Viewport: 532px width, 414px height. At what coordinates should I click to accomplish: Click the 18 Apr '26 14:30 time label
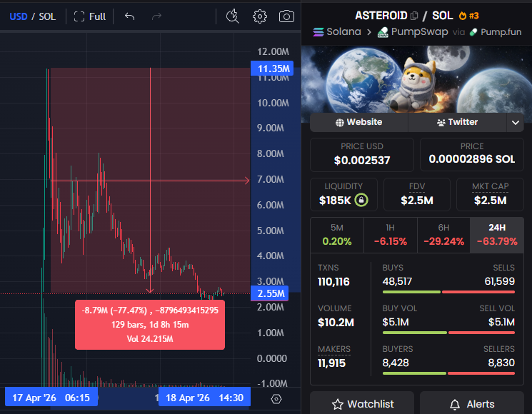pyautogui.click(x=205, y=397)
